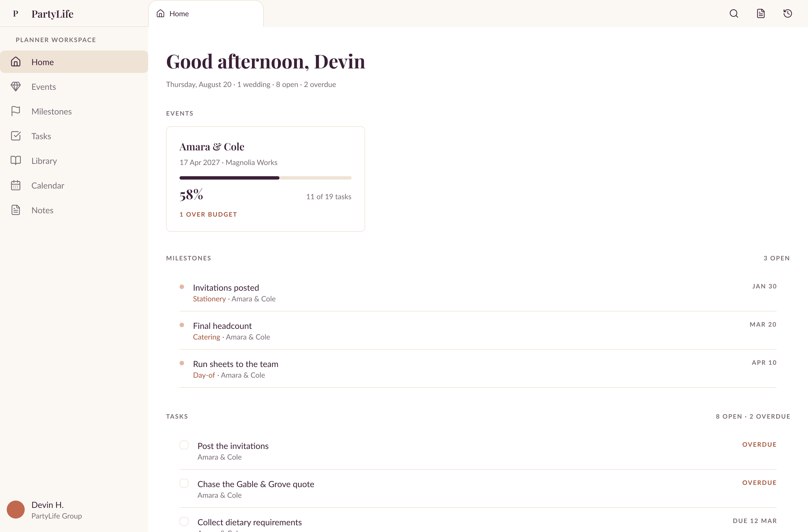The height and width of the screenshot is (532, 808).
Task: Open the search icon in top bar
Action: click(734, 13)
